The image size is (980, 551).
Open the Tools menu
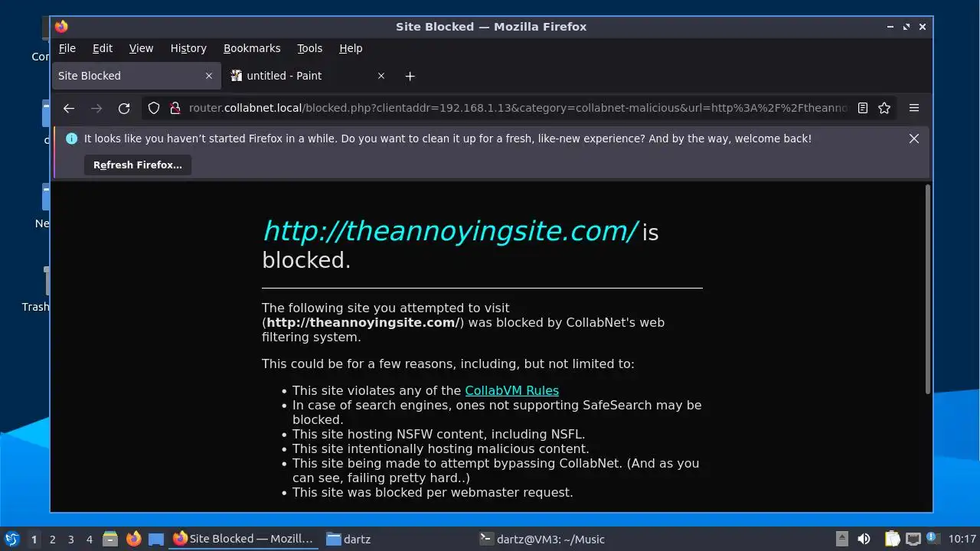309,48
